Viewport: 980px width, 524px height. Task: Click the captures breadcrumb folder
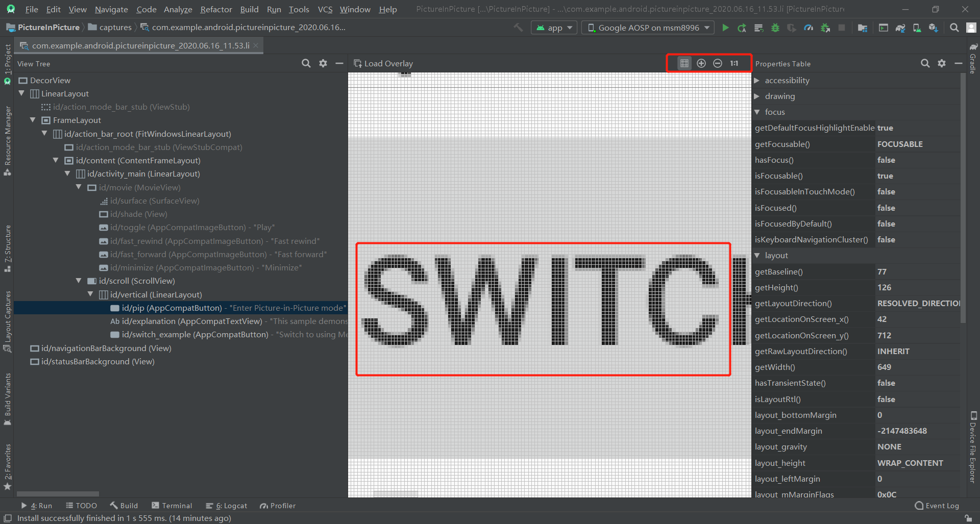click(x=110, y=28)
